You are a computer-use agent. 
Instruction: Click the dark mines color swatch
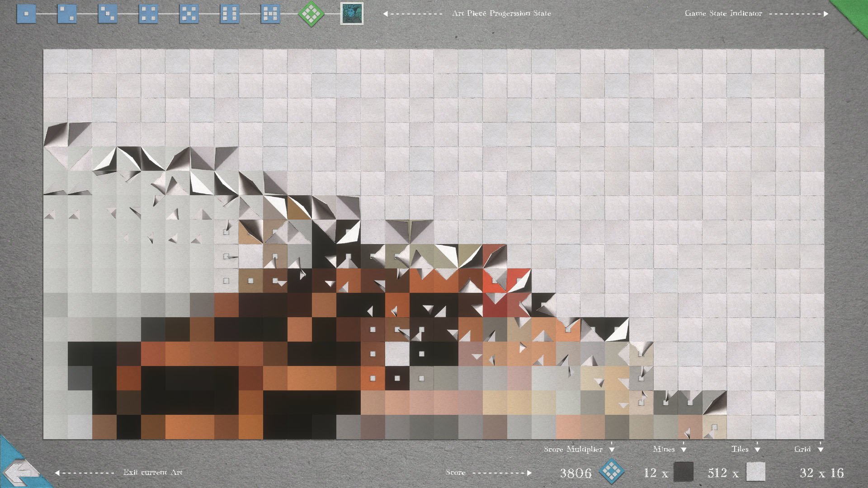(684, 472)
